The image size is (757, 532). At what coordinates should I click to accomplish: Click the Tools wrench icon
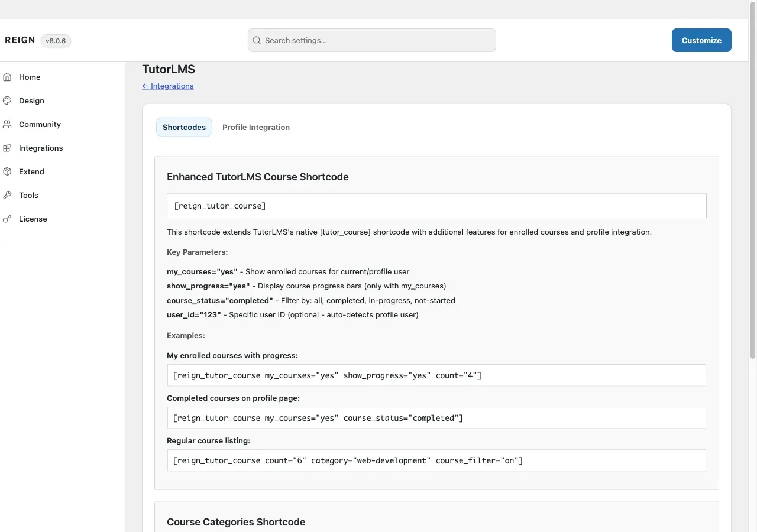7,195
